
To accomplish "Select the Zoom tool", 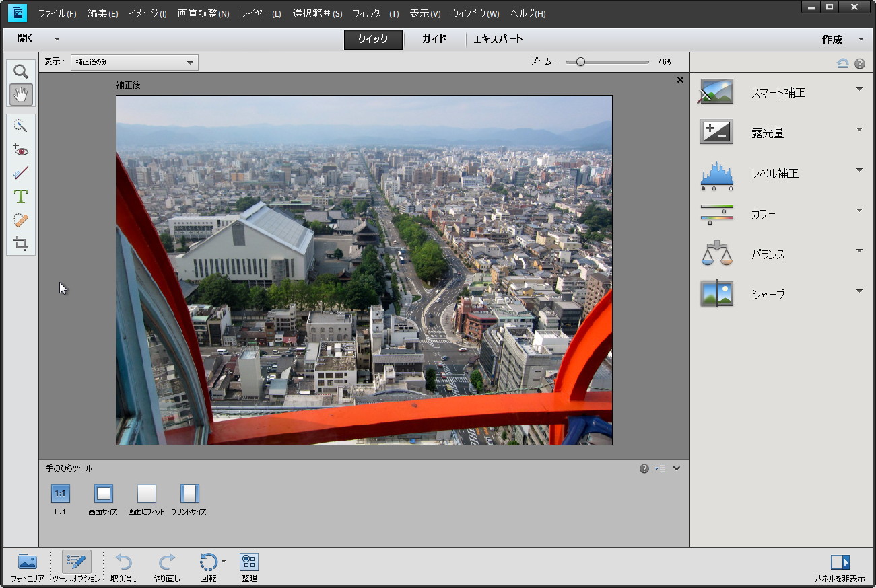I will pos(20,71).
